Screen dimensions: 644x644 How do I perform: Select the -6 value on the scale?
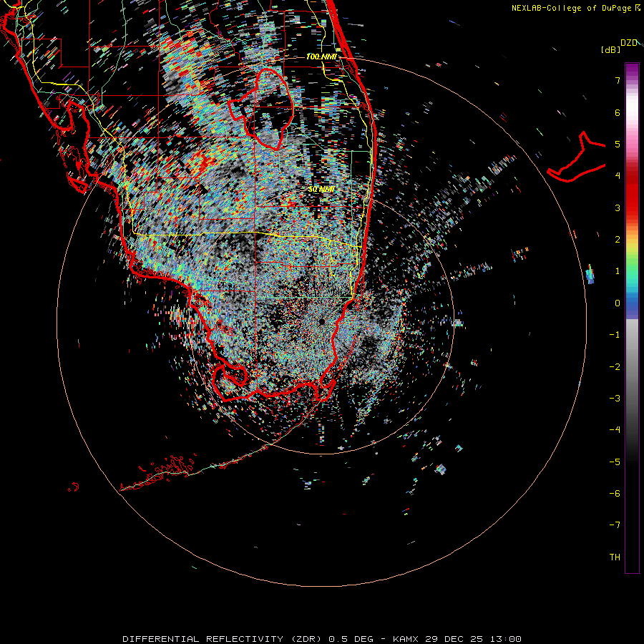[x=615, y=494]
